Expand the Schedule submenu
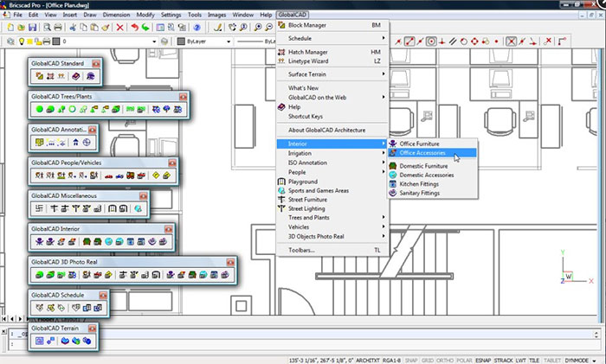Viewport: 606px width, 364px height. [x=332, y=38]
